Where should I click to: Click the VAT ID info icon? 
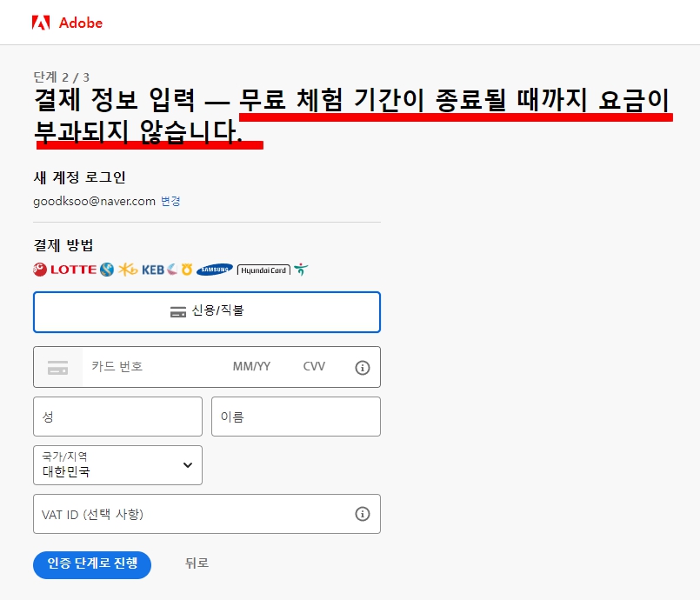click(x=363, y=514)
